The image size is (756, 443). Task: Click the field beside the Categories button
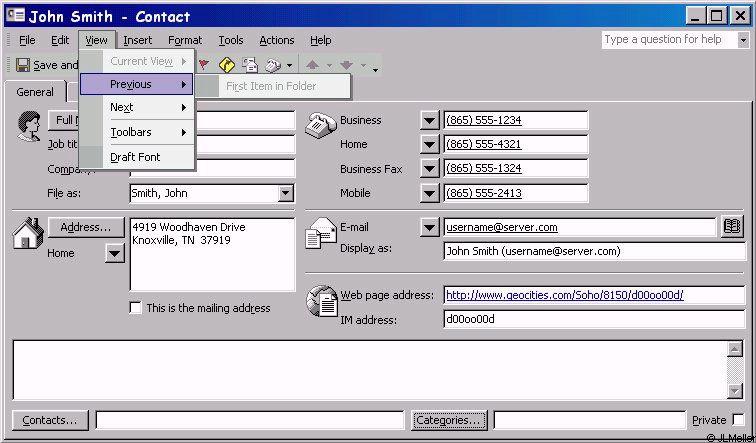(590, 420)
